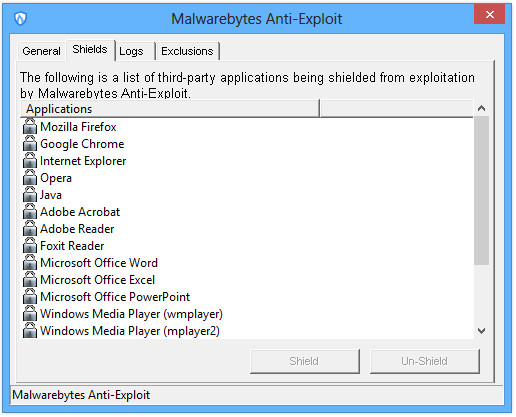The height and width of the screenshot is (417, 516).
Task: Click the padlock icon beside Microsoft Office PowerPoint
Action: click(30, 297)
